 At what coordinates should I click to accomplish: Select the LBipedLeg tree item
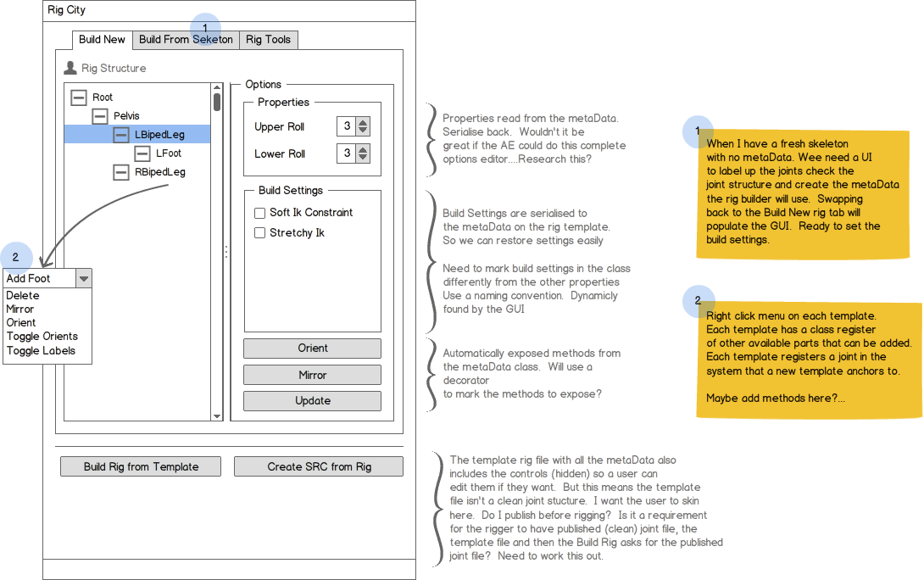point(159,134)
